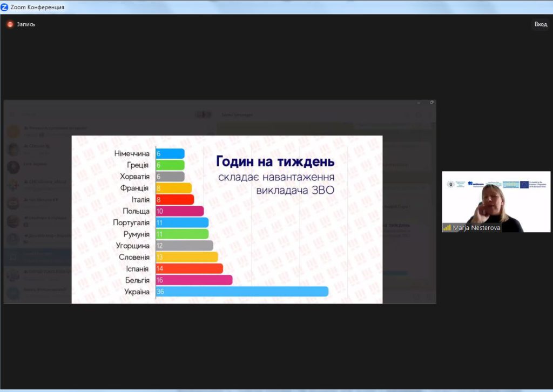This screenshot has height=392, width=553.
Task: Click the EU flag logo in the video tile
Action: point(524,185)
